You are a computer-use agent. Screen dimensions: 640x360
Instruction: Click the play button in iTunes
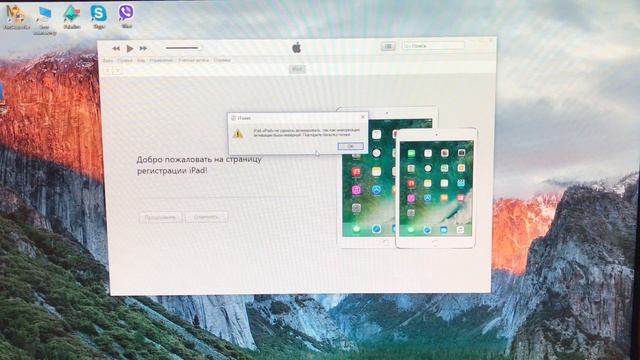[130, 49]
